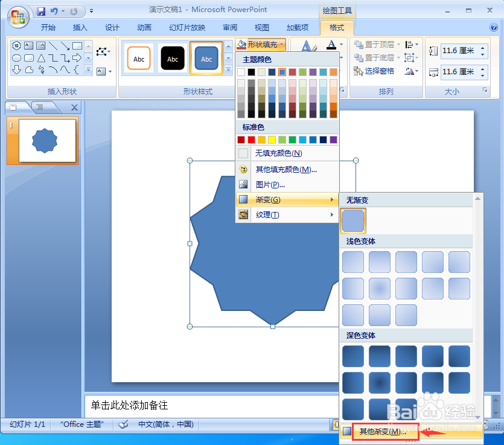Choose 其他填充颜色(M)... menu entry

pyautogui.click(x=287, y=169)
